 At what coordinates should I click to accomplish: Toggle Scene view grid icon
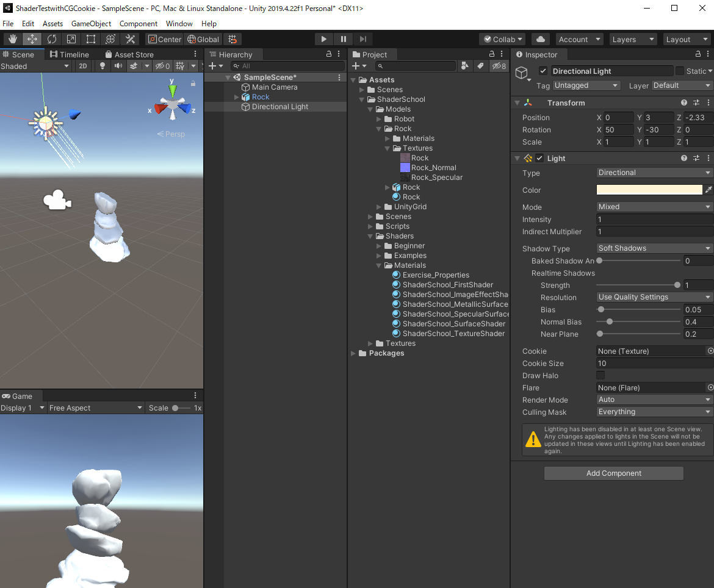(x=180, y=66)
